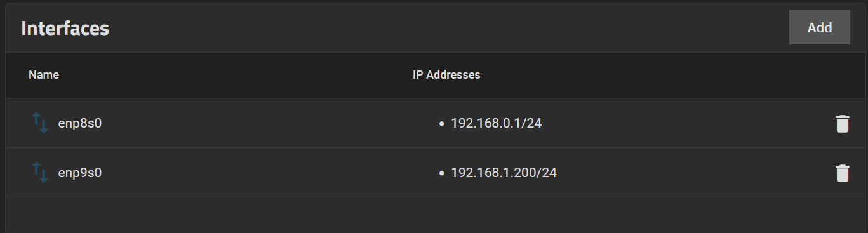Click column header row right of IP Addresses
868x233 pixels.
point(667,75)
